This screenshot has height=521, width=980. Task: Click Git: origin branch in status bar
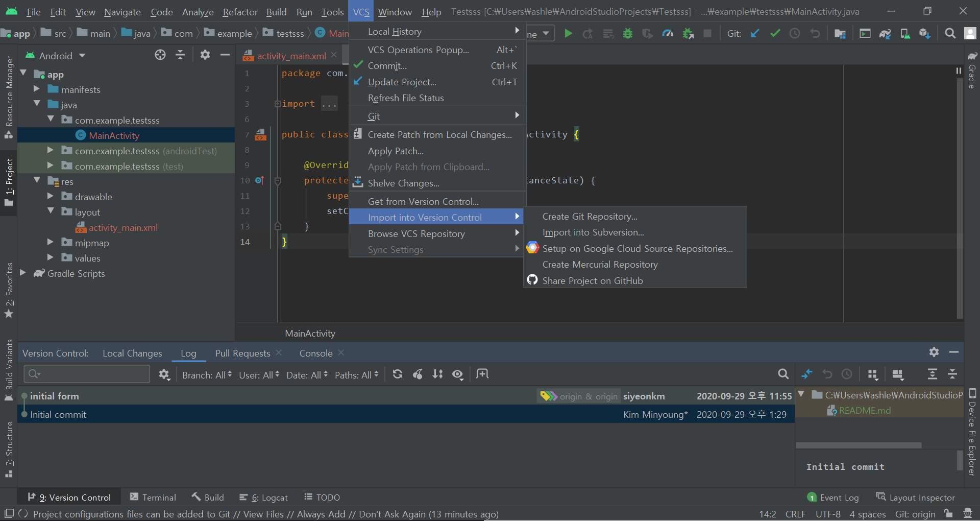click(915, 514)
